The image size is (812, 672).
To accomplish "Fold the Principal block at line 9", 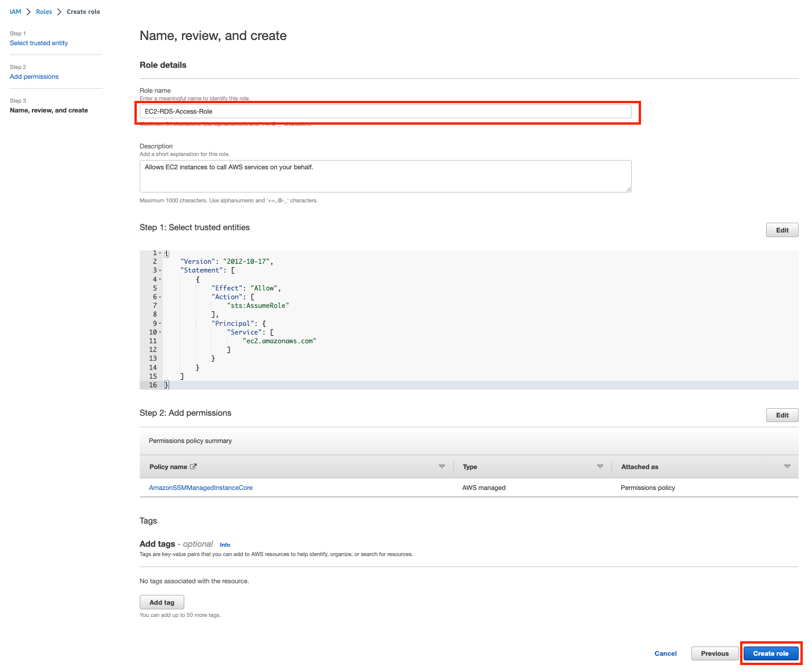I will pos(160,324).
